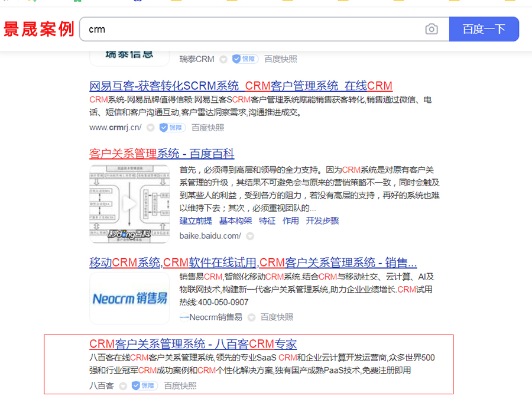This screenshot has width=532, height=402.
Task: Click the baike.baidu.com/ URL text
Action: point(210,236)
